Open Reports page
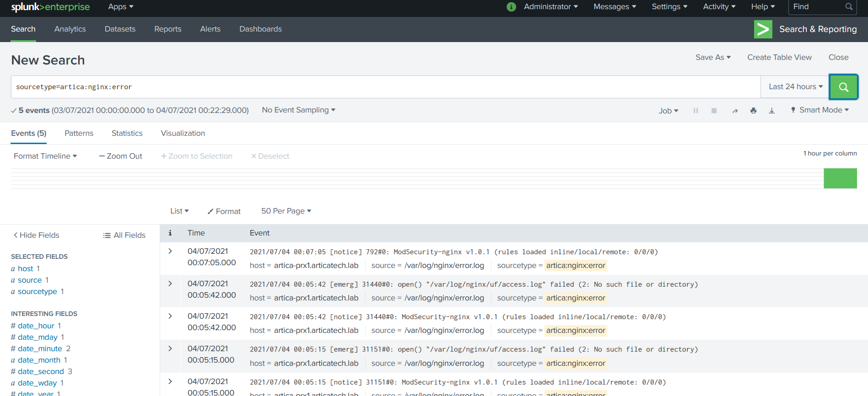The image size is (868, 396). [x=168, y=29]
